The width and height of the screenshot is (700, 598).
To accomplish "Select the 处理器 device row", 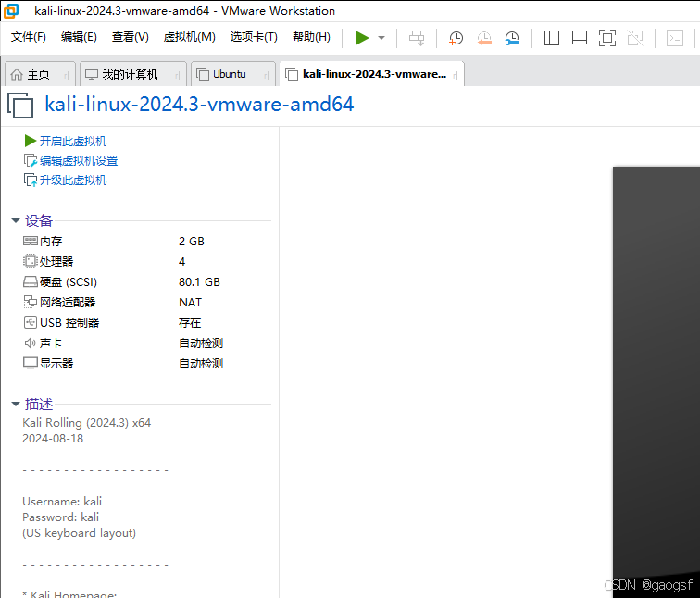I will pyautogui.click(x=146, y=262).
